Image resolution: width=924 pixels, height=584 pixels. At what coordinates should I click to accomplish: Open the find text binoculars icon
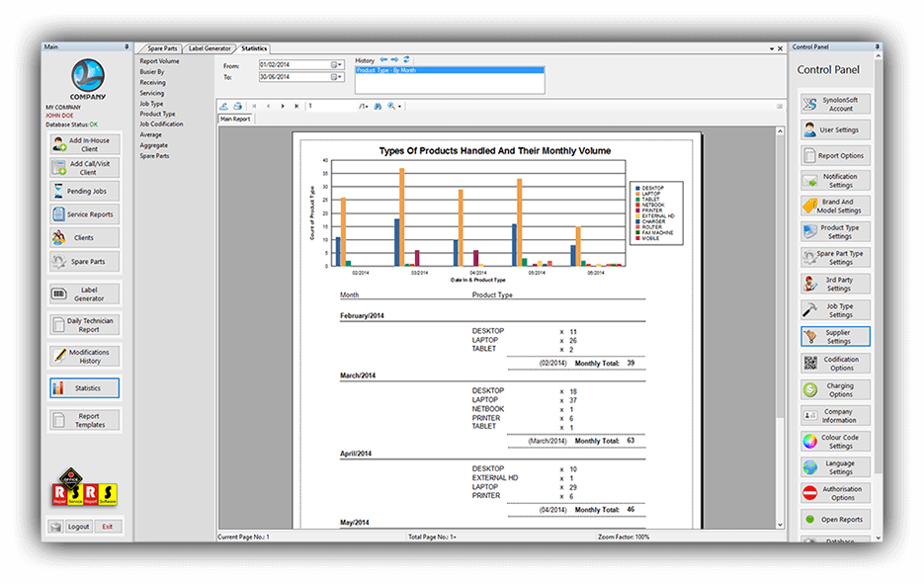(378, 106)
